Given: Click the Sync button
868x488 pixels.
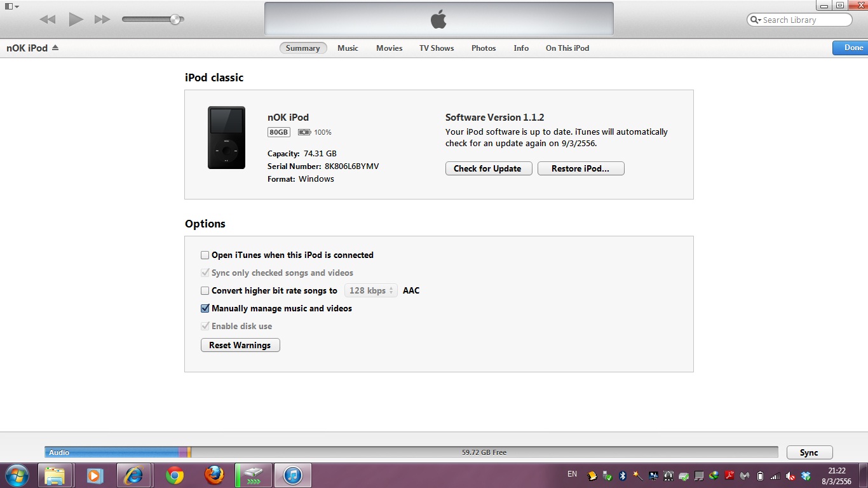Looking at the screenshot, I should (x=810, y=452).
